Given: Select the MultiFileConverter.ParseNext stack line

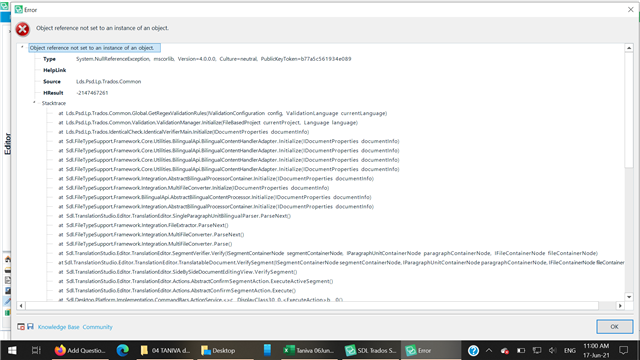Looking at the screenshot, I should pos(151,235).
